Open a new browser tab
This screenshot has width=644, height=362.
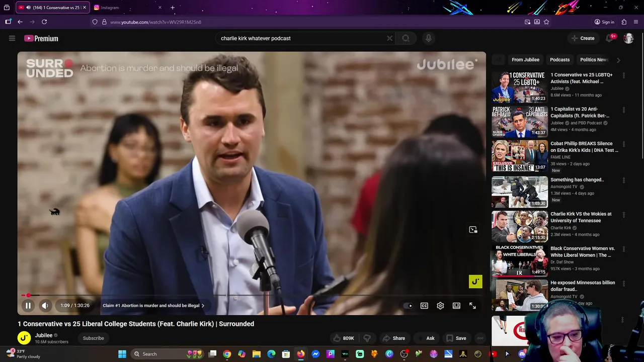click(173, 8)
